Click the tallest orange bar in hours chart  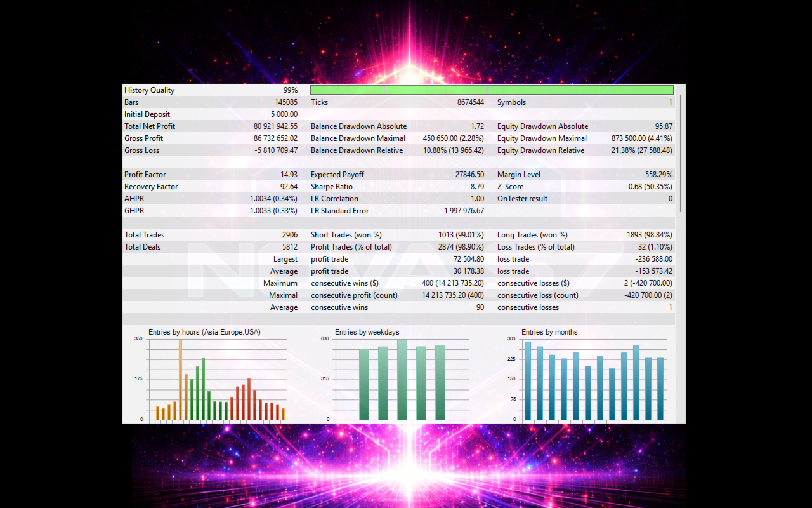point(181,378)
